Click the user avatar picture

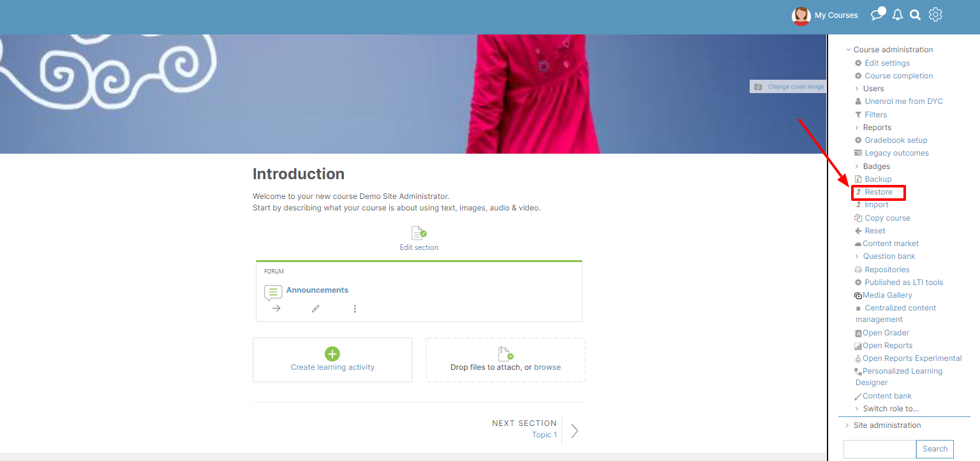801,16
